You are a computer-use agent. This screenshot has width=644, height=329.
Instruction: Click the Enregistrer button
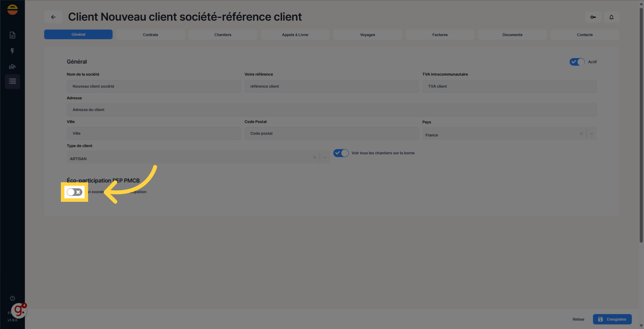coord(612,319)
